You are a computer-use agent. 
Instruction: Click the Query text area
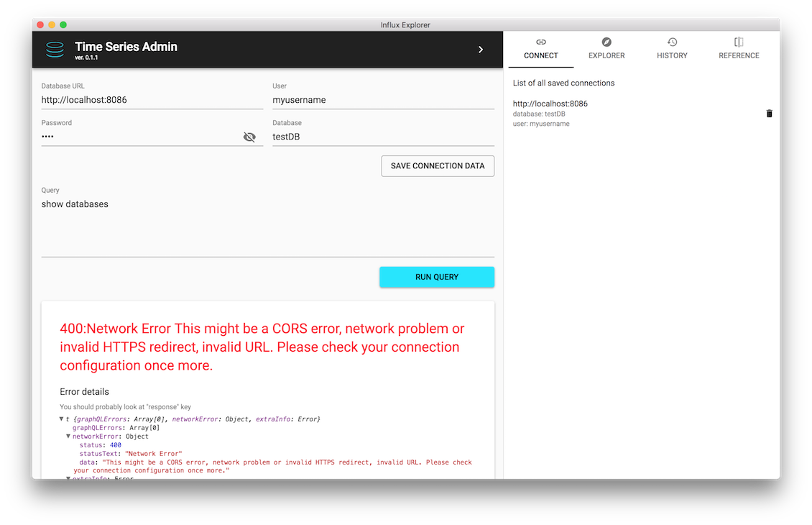tap(268, 227)
